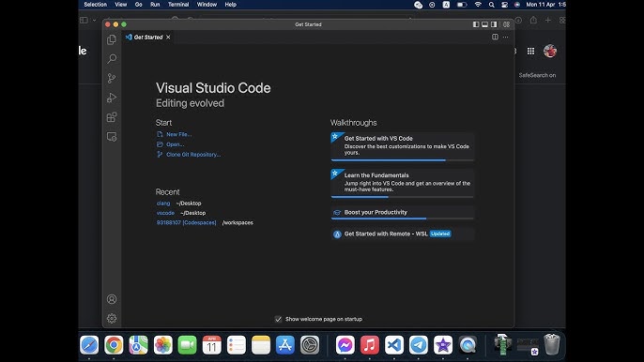Open the Manage gear icon

[112, 318]
